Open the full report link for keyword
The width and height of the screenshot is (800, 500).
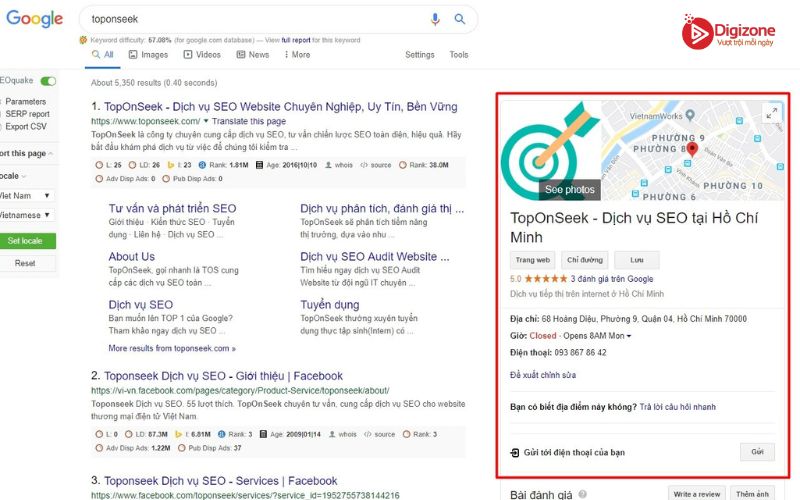point(296,40)
